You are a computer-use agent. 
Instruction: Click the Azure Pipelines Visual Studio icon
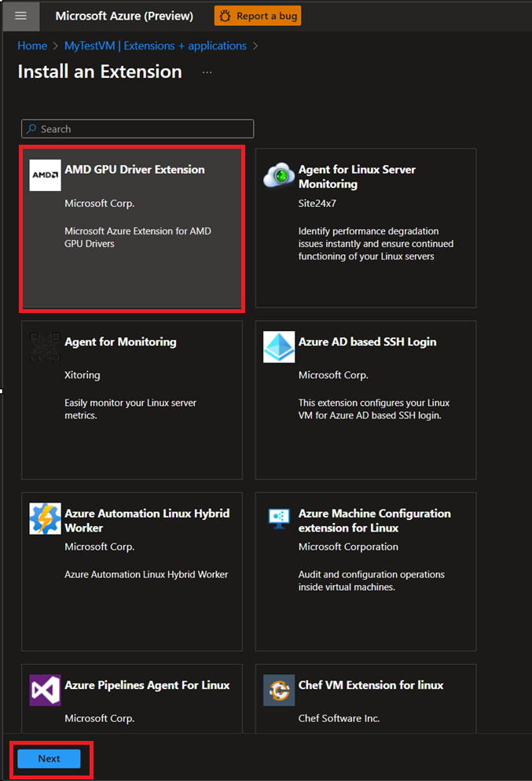tap(46, 691)
